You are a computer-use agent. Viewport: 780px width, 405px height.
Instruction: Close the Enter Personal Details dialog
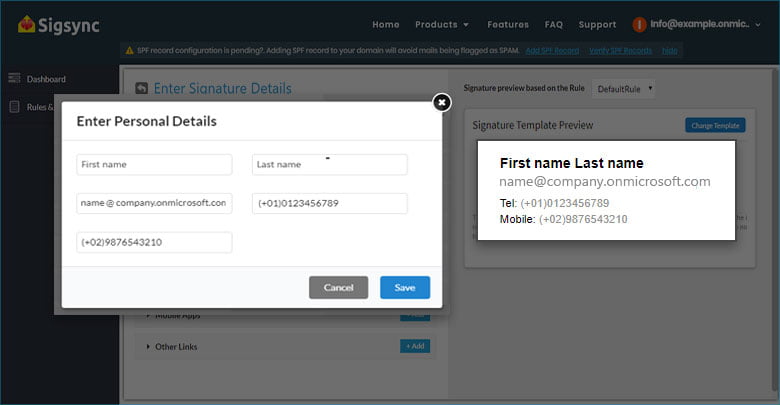(x=442, y=102)
